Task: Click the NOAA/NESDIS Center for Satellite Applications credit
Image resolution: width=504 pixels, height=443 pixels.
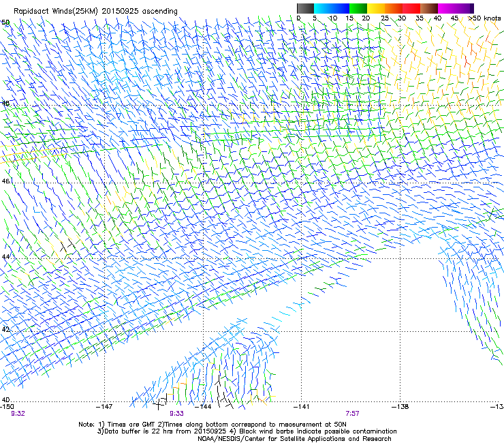Action: click(294, 439)
